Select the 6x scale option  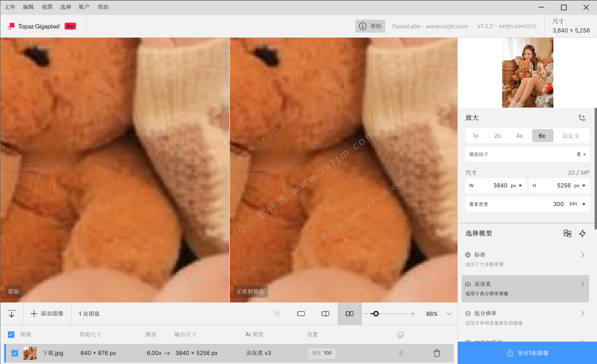point(543,136)
